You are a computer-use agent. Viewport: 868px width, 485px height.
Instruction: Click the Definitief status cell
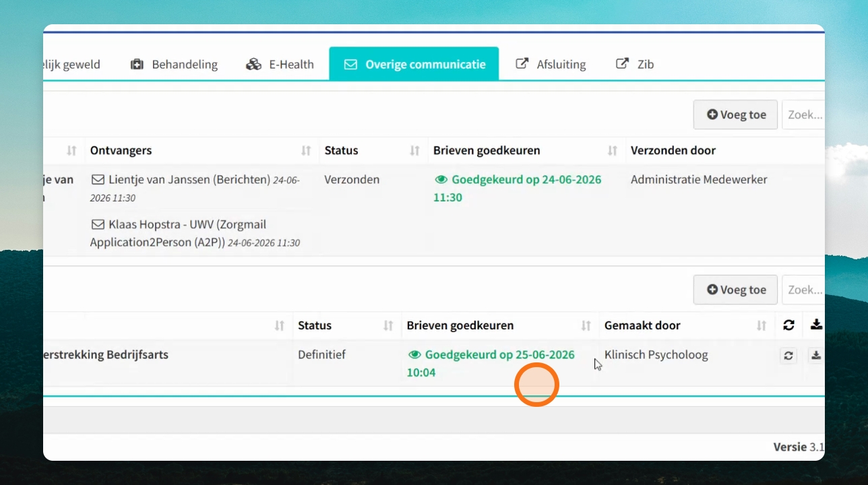[x=321, y=355]
